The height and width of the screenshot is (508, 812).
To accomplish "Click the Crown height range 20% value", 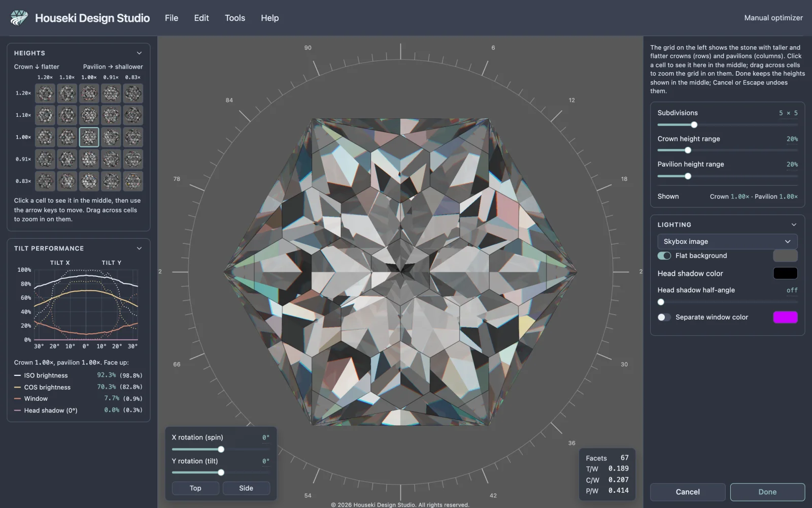I will pos(792,139).
